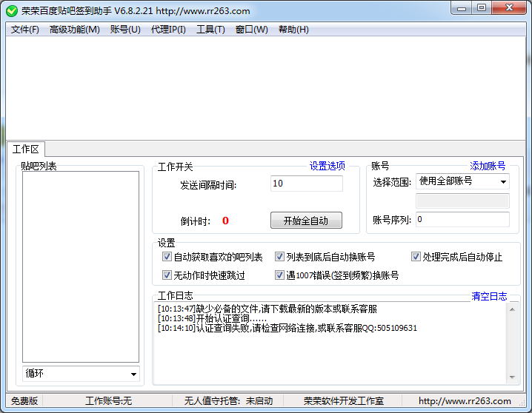
Task: Open the 文件(F) menu
Action: pyautogui.click(x=25, y=30)
